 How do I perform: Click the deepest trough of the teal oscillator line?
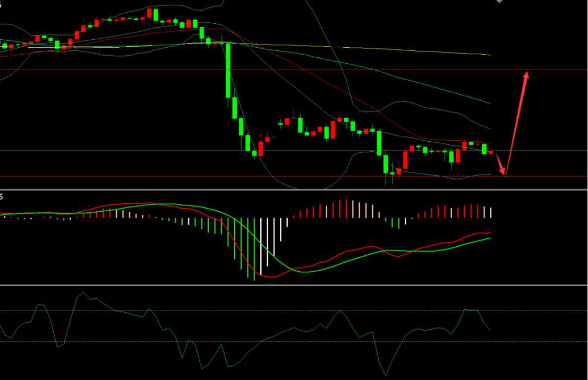pyautogui.click(x=386, y=375)
